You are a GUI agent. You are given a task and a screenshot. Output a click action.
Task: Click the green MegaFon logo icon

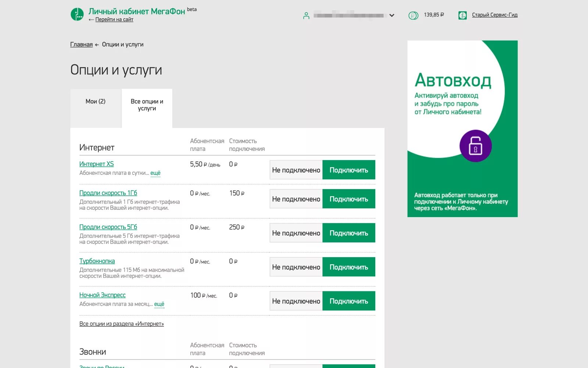point(77,14)
